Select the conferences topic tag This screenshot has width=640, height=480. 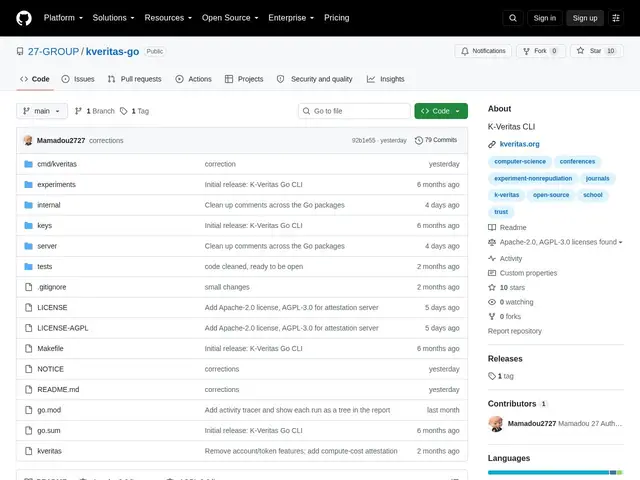[x=577, y=162]
